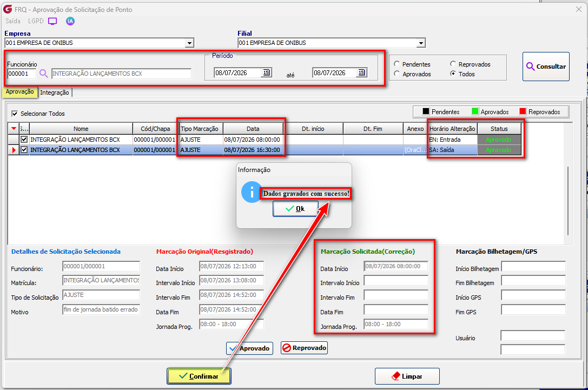Select the Pendentes radio button
This screenshot has width=588, height=390.
(397, 64)
